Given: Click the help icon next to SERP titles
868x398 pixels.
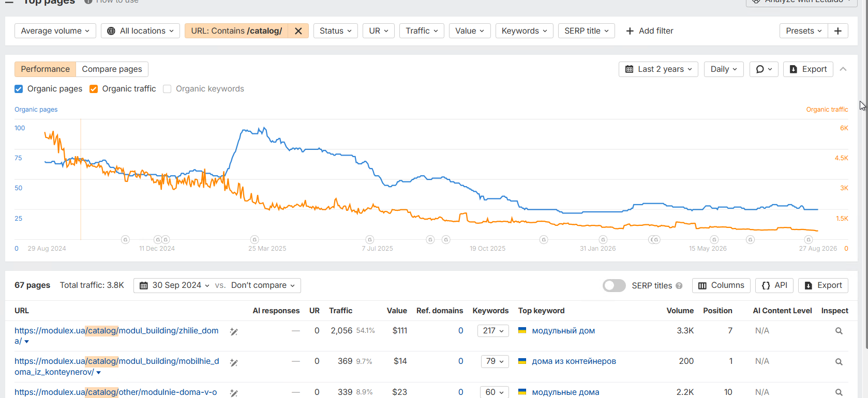Looking at the screenshot, I should pos(679,286).
